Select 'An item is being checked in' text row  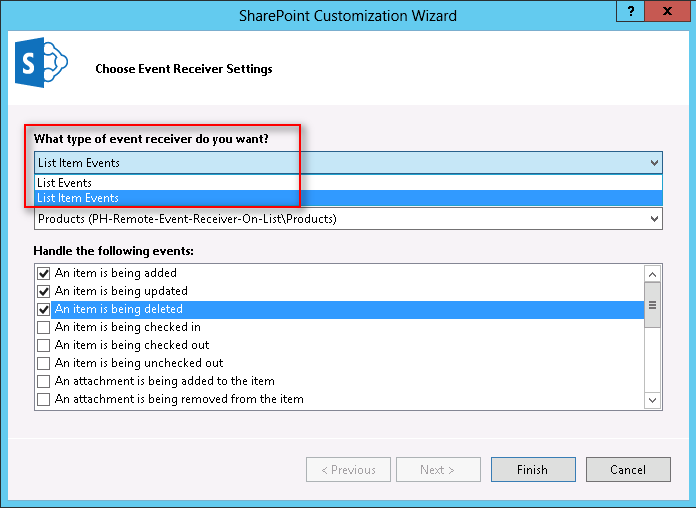[x=128, y=327]
